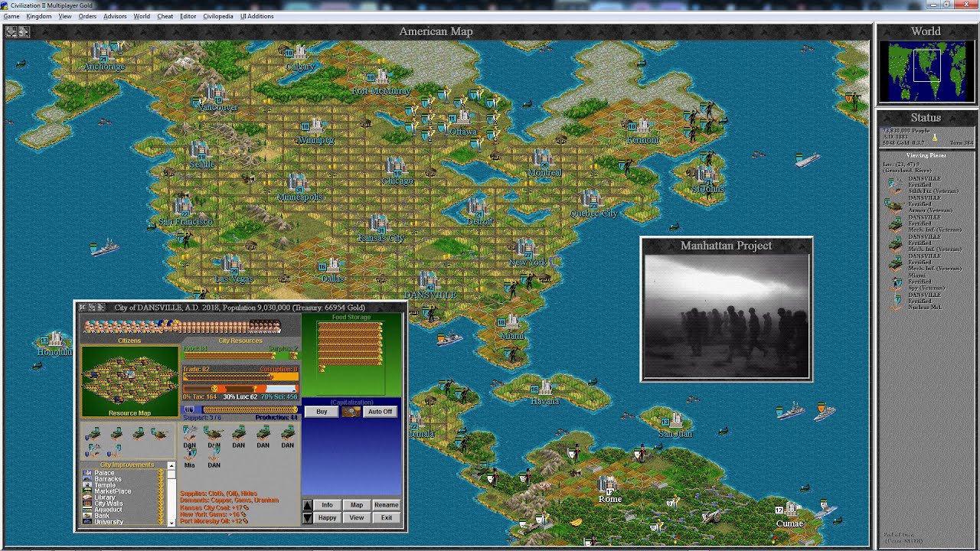Click the New York city icon on map

pos(525,249)
